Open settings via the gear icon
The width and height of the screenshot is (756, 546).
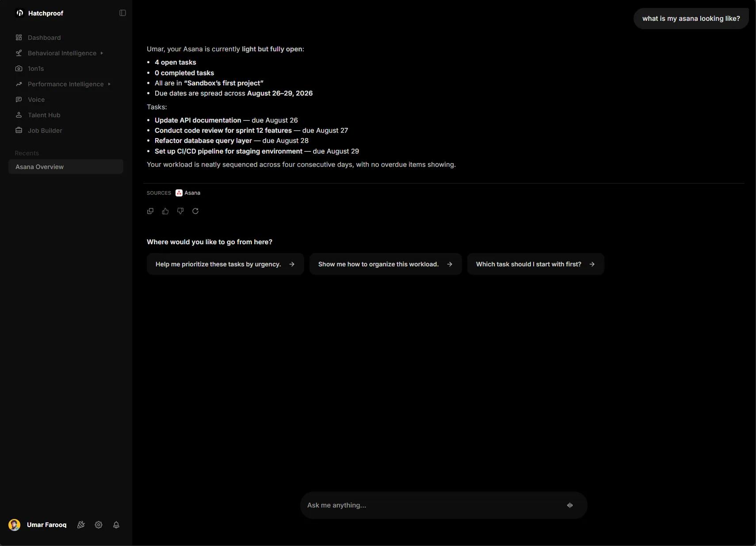tap(99, 525)
